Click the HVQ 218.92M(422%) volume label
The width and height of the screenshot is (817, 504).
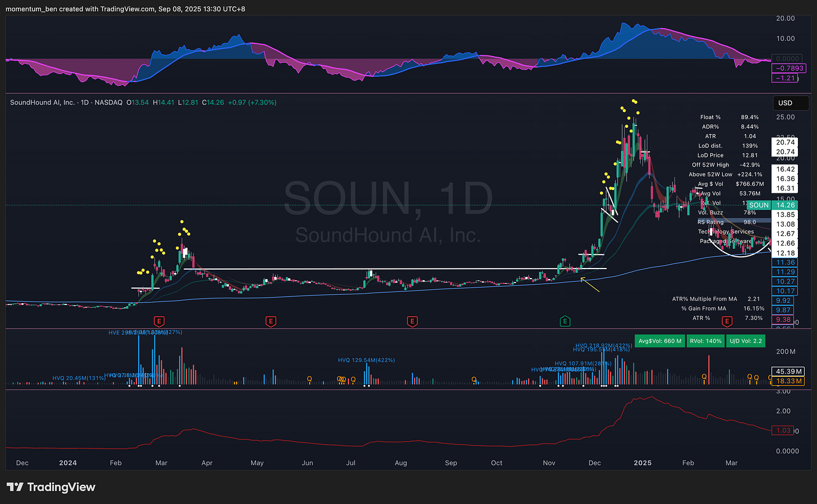pos(604,345)
